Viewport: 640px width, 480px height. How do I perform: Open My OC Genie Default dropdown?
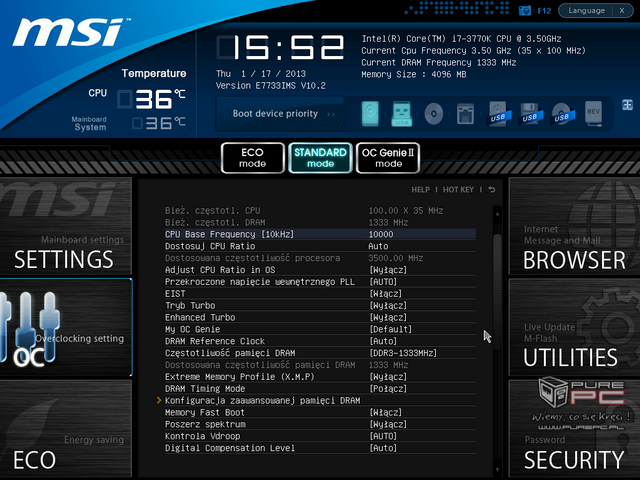click(x=391, y=329)
